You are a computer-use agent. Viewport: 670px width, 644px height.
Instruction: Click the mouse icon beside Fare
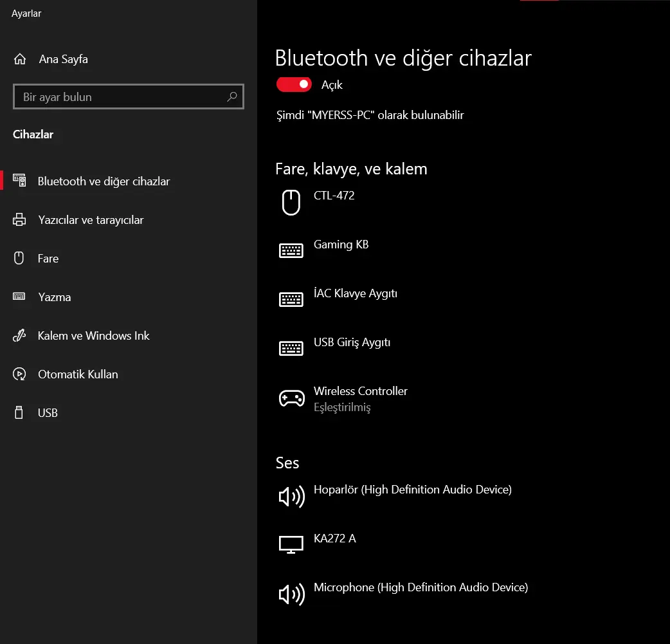coord(19,258)
